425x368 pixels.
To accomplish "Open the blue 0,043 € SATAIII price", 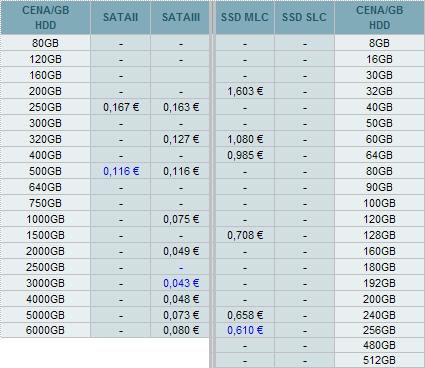I will [x=181, y=283].
